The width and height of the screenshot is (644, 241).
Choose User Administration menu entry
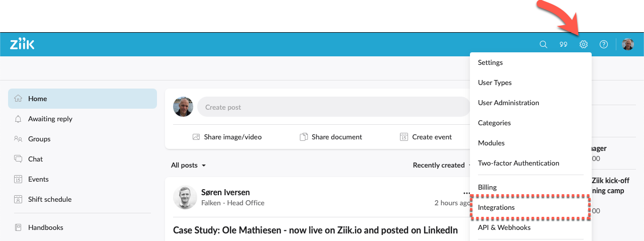click(508, 103)
